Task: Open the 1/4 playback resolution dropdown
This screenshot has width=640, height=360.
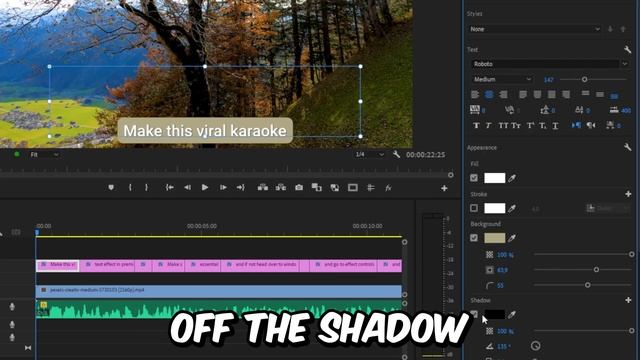Action: point(369,154)
